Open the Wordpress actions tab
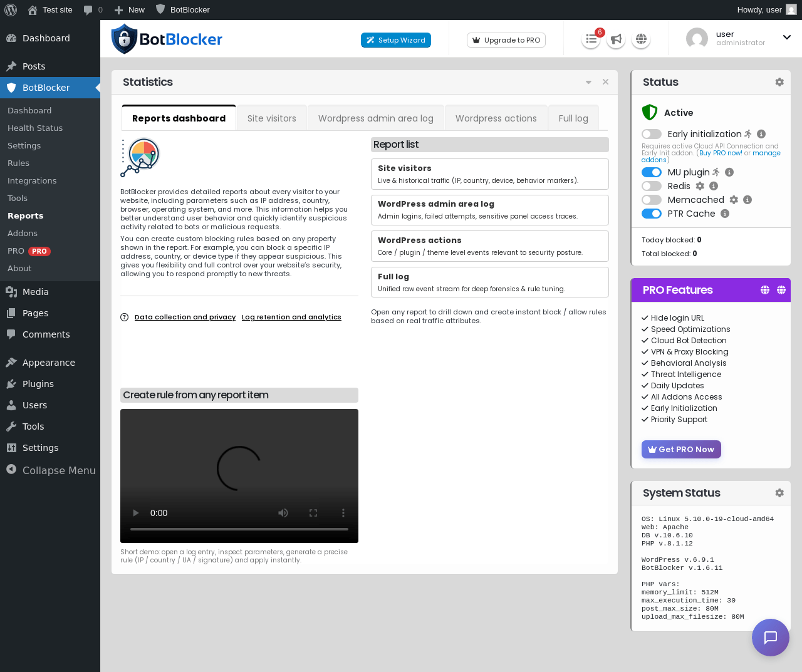Viewport: 802px width, 672px height. [496, 118]
